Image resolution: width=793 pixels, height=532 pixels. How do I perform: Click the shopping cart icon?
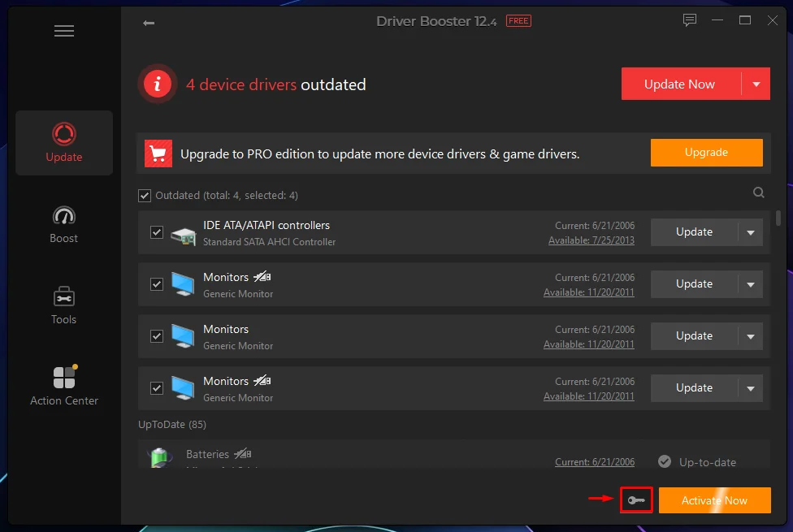(158, 154)
